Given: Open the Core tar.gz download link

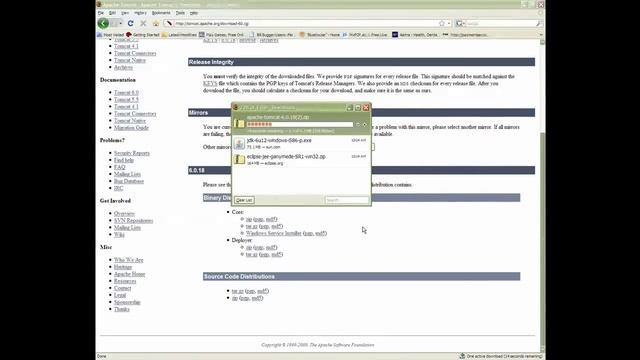Looking at the screenshot, I should coord(251,226).
